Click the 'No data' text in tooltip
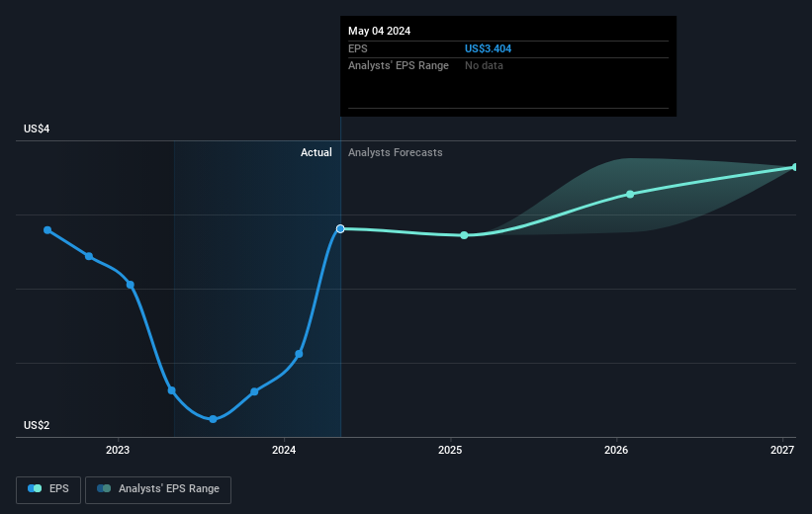The image size is (812, 514). pos(484,66)
